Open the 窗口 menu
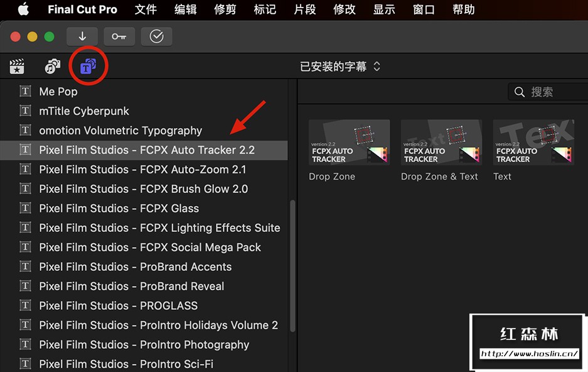The image size is (588, 372). click(x=424, y=9)
